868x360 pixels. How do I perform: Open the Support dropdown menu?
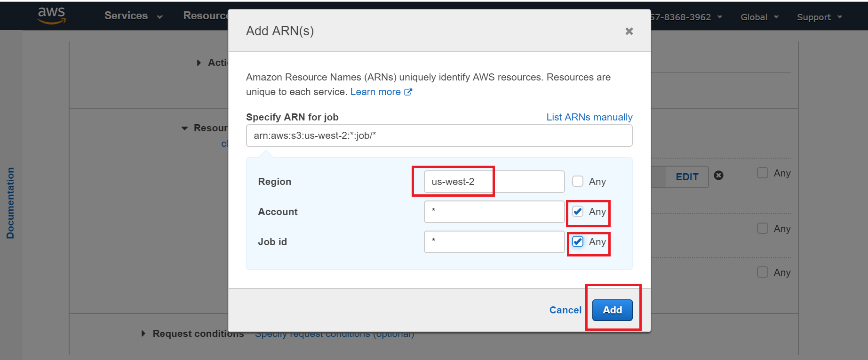coord(819,17)
